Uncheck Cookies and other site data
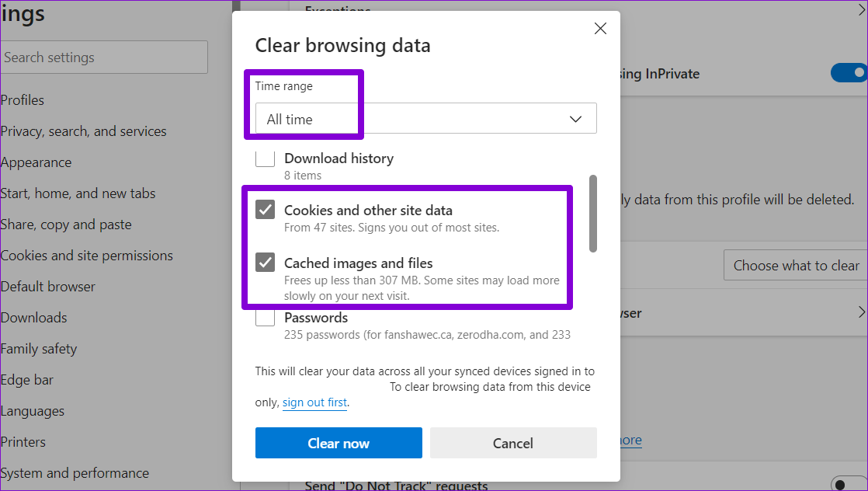This screenshot has height=491, width=868. tap(266, 210)
